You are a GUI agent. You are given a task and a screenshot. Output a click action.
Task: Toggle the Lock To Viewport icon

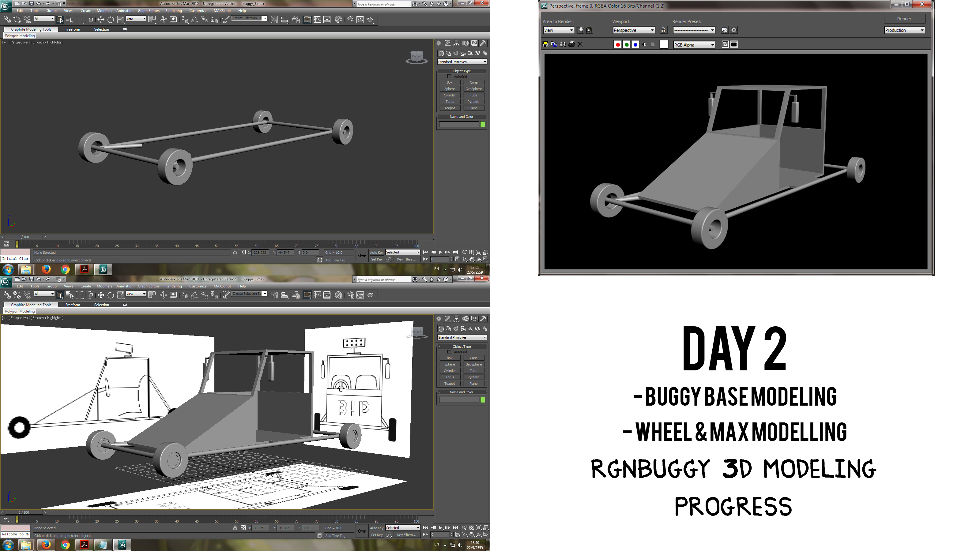click(663, 30)
